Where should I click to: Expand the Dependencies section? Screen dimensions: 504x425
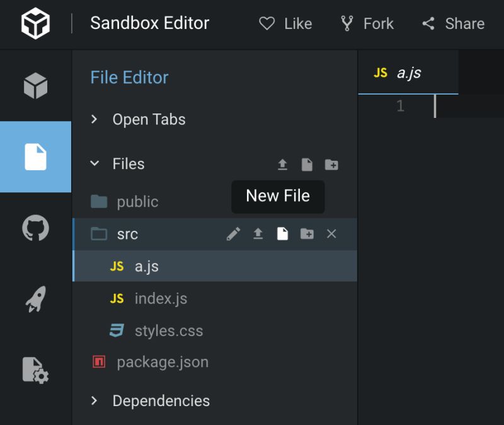pyautogui.click(x=161, y=400)
